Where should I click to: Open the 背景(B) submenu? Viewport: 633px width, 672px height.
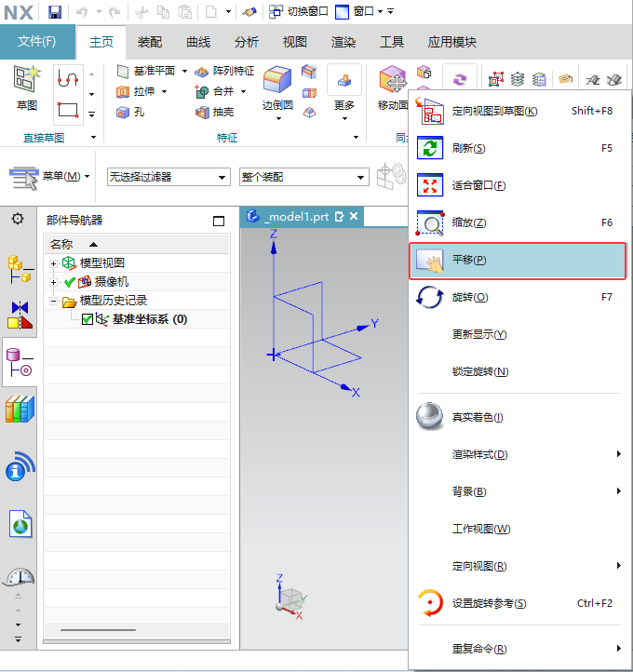click(518, 491)
